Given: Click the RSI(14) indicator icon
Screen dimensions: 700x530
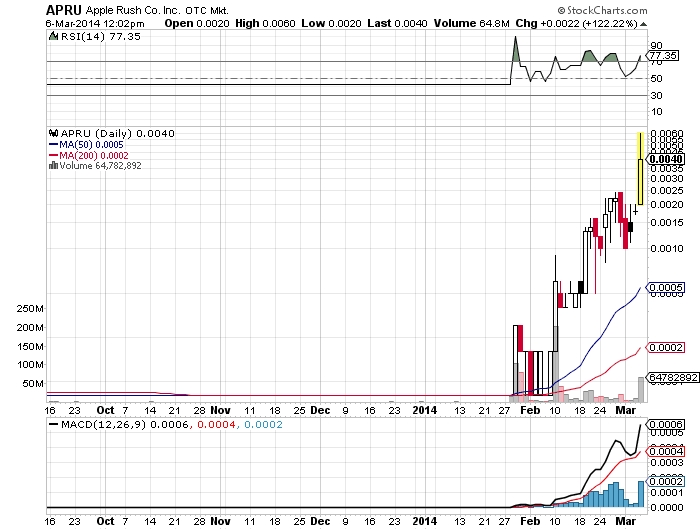Looking at the screenshot, I should [54, 36].
